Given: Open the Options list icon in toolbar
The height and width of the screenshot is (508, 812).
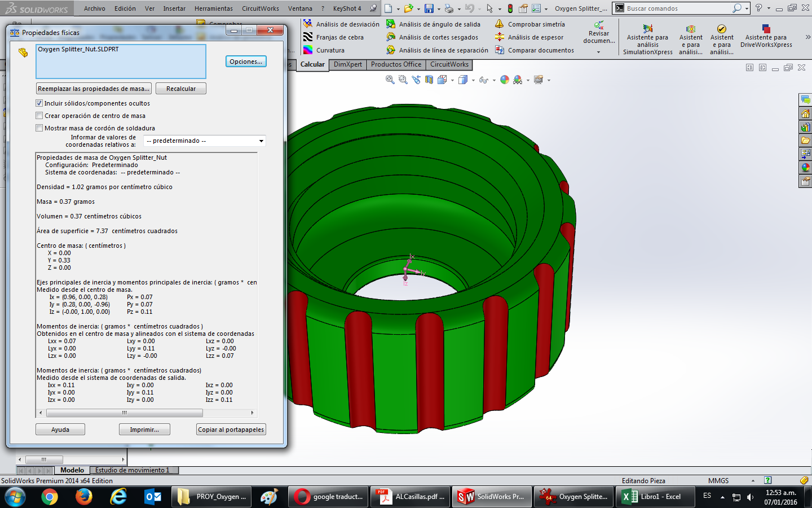Looking at the screenshot, I should click(x=536, y=8).
